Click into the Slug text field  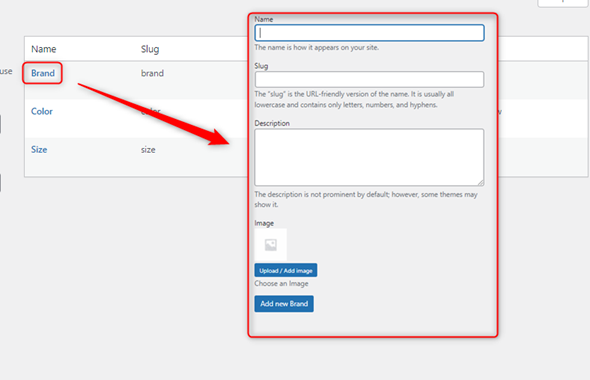[x=369, y=79]
